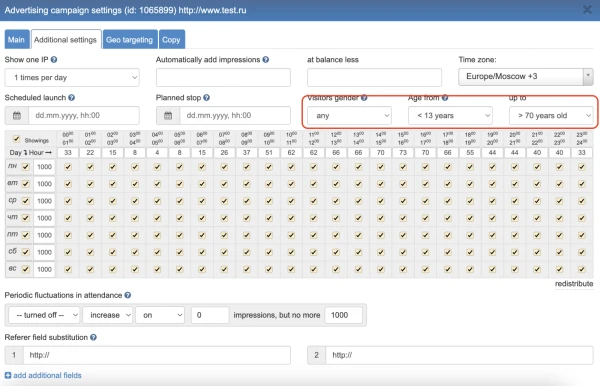The height and width of the screenshot is (386, 600).
Task: Toggle the ср day checkbox
Action: point(26,201)
